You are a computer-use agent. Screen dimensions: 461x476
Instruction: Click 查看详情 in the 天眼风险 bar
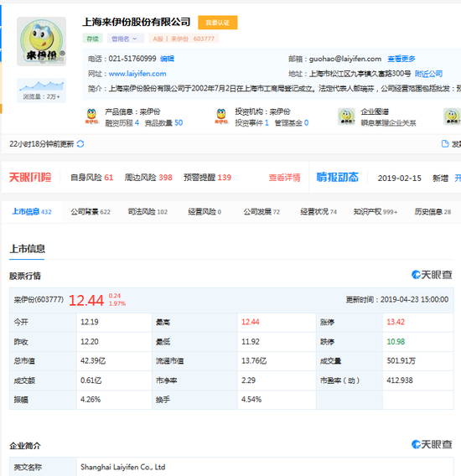pyautogui.click(x=284, y=178)
